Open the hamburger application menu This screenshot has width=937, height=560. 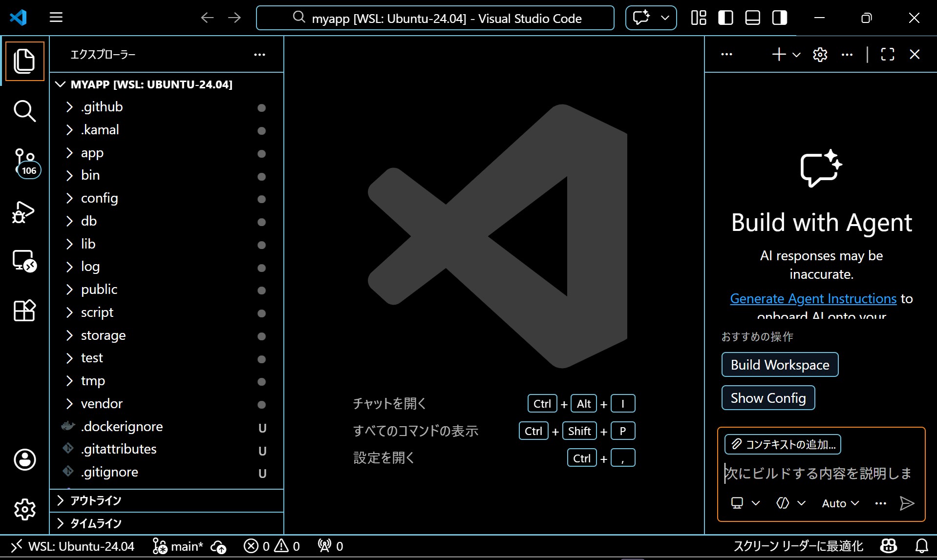point(56,18)
